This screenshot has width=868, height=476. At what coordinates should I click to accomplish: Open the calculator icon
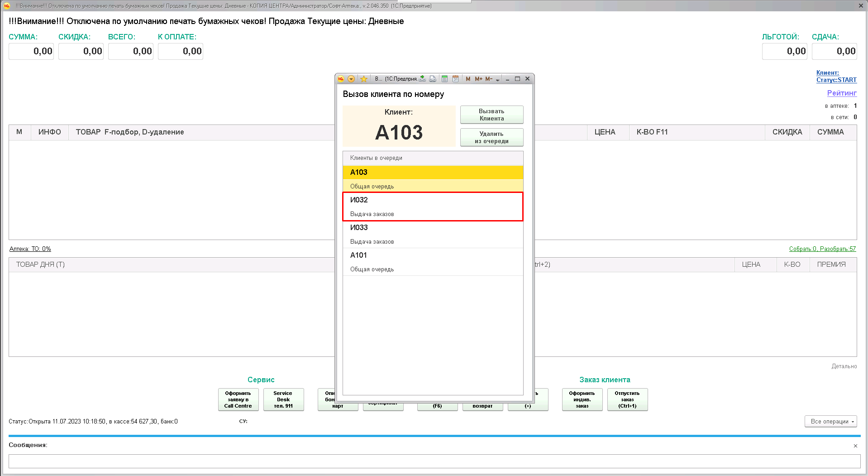click(x=444, y=79)
